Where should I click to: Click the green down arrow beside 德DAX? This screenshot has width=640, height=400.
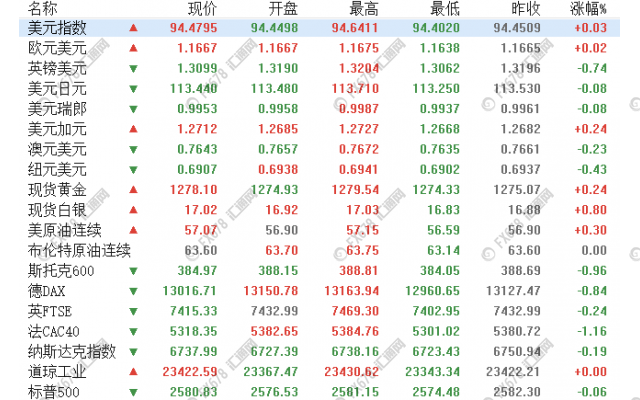pos(133,290)
